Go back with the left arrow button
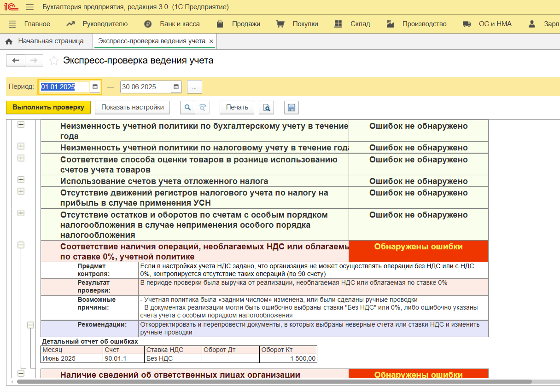 16,60
